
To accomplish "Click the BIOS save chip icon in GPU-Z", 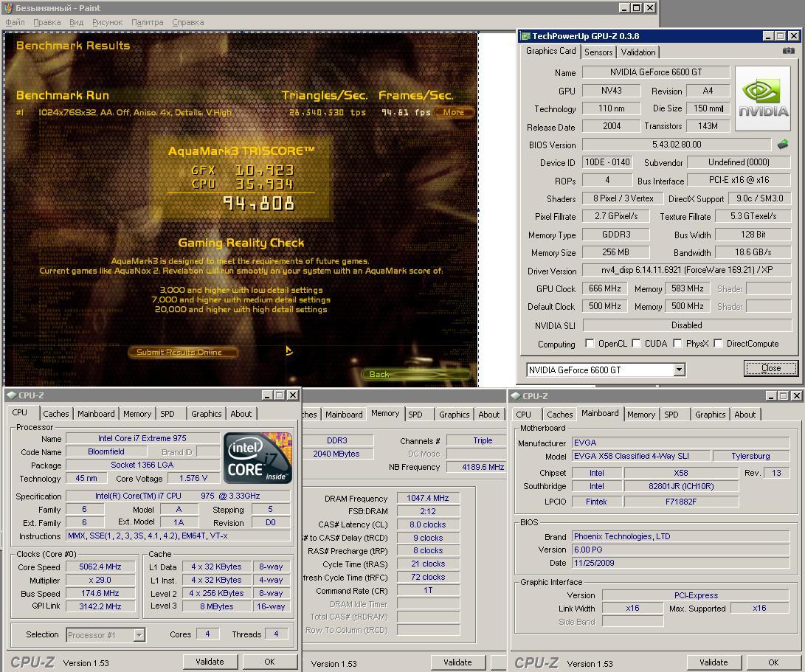I will point(782,145).
